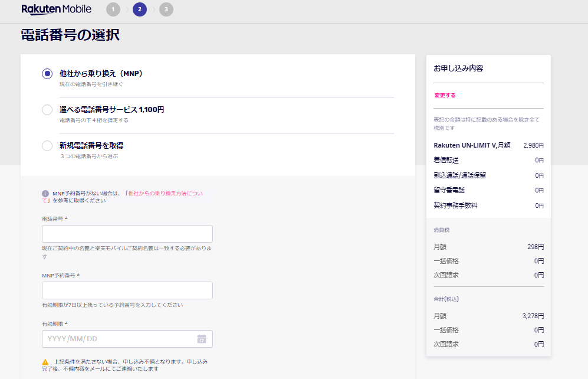588x379 pixels.
Task: Click 消費税 section label
Action: pyautogui.click(x=441, y=230)
